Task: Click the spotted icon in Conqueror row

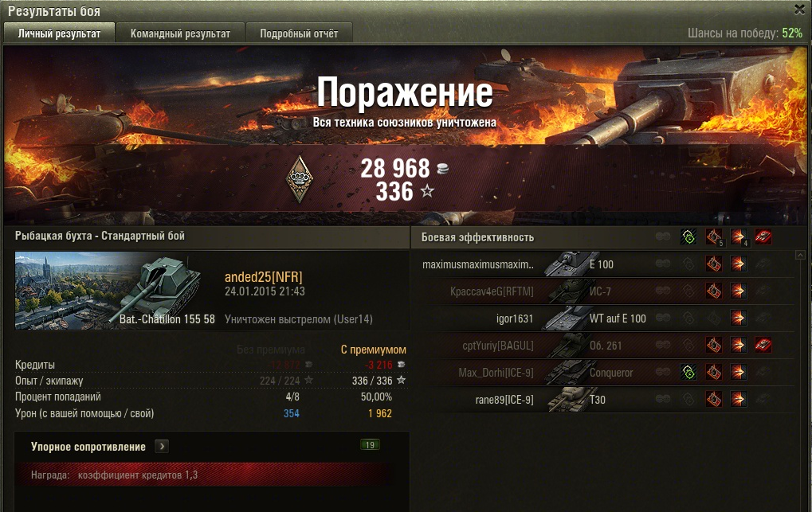Action: (688, 372)
